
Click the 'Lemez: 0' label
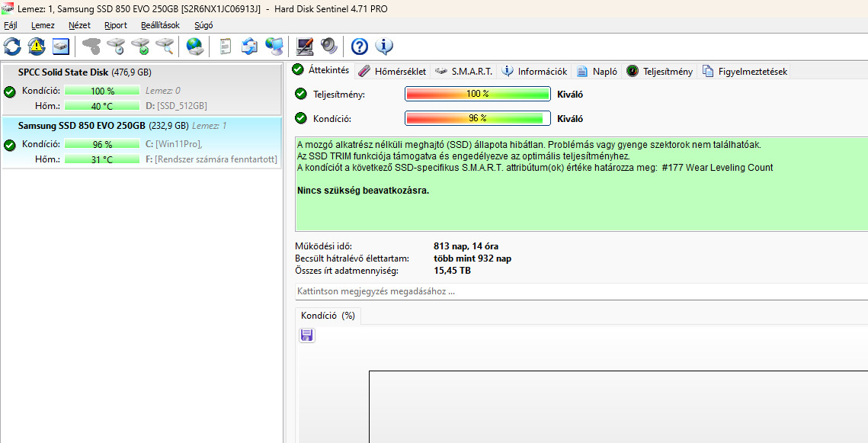pyautogui.click(x=163, y=90)
